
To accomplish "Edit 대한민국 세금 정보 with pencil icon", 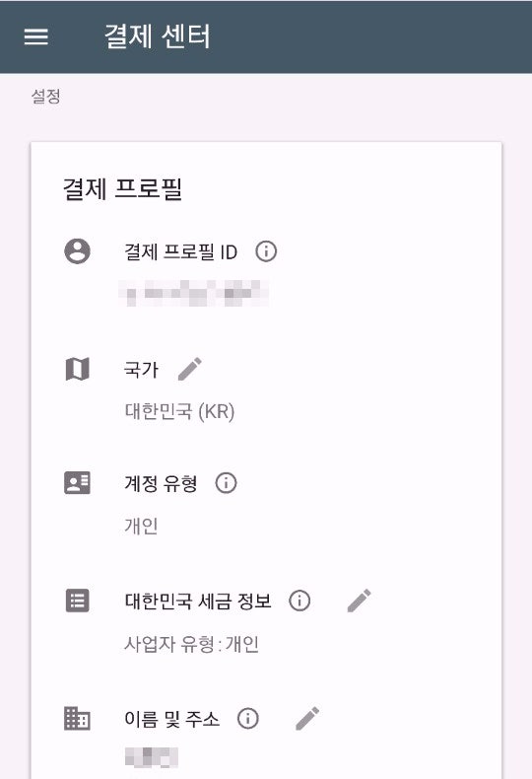I will (x=359, y=601).
